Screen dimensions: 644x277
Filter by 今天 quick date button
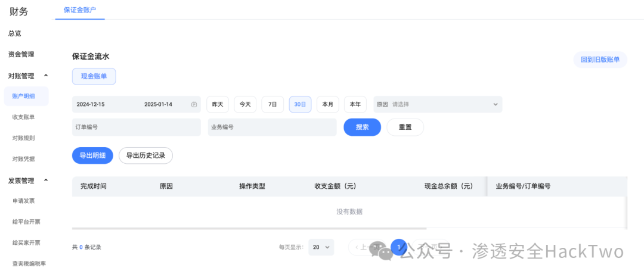(x=245, y=104)
